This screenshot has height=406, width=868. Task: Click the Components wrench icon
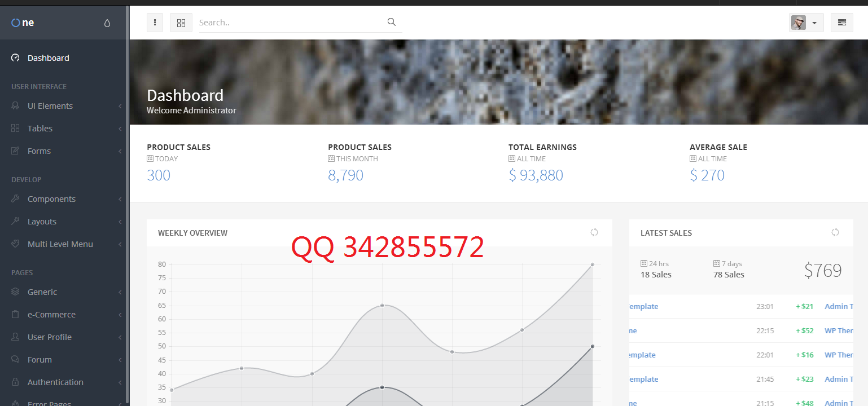coord(15,199)
